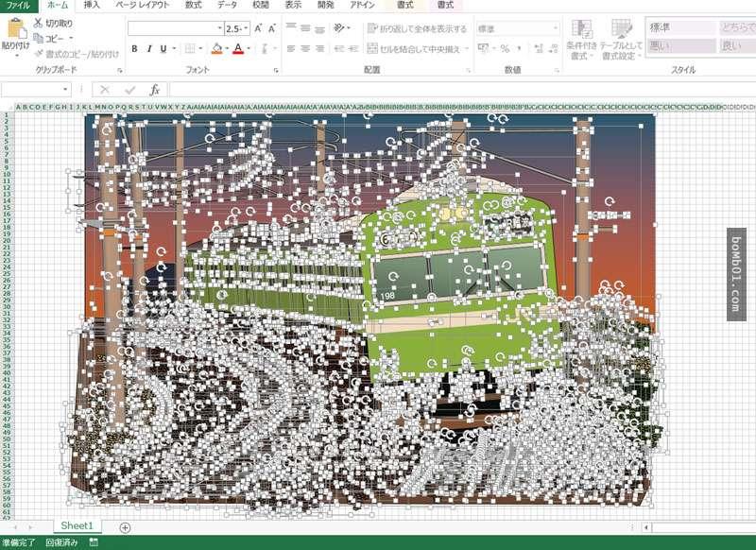Toggle italic formatting
This screenshot has width=756, height=550.
click(x=148, y=48)
